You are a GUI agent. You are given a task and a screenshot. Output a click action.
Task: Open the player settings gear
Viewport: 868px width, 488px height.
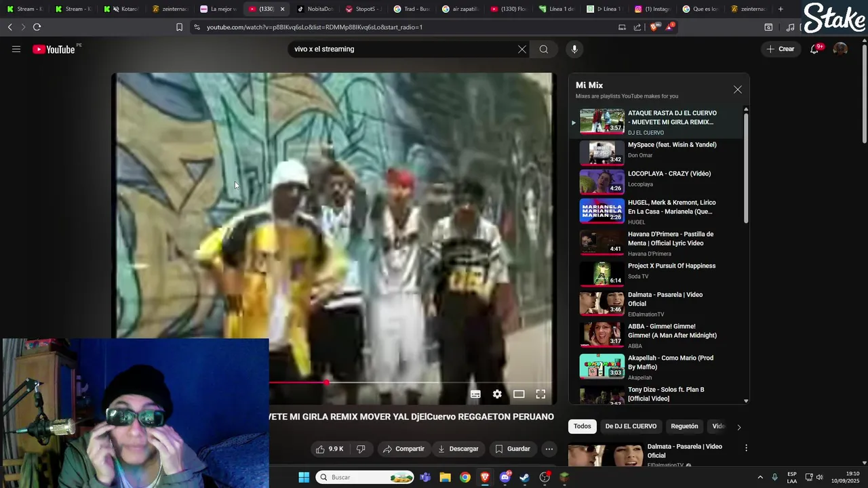[x=497, y=394]
